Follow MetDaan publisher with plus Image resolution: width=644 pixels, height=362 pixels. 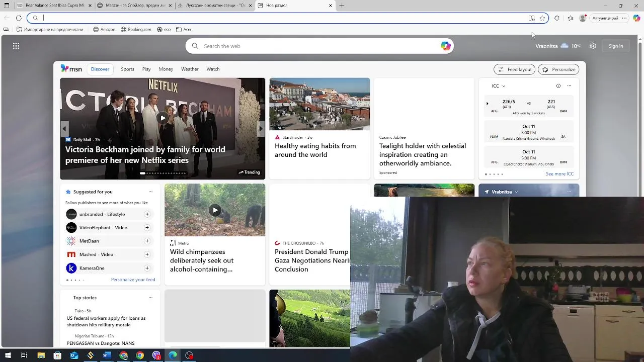[147, 241]
